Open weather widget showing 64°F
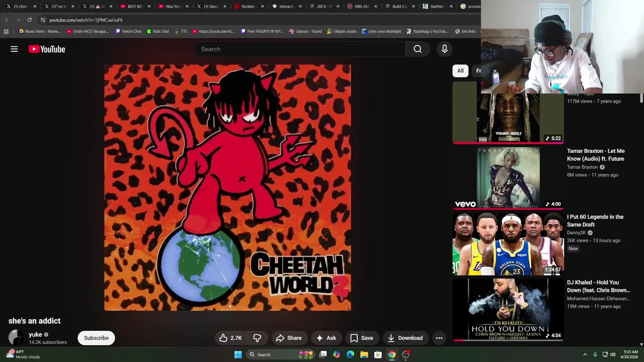 pos(23,354)
